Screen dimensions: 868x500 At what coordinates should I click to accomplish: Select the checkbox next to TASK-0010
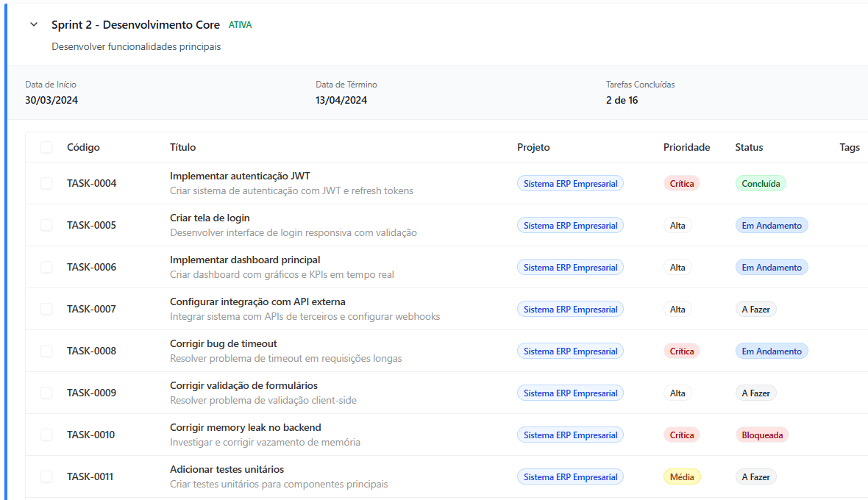click(46, 435)
